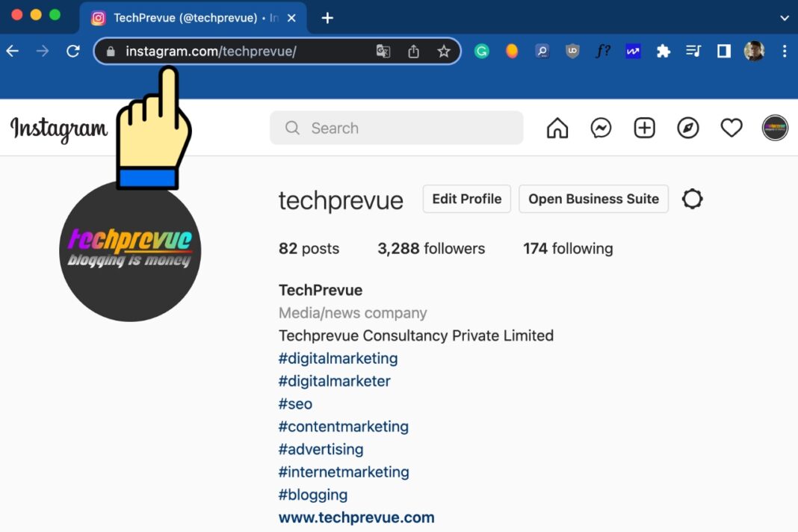The width and height of the screenshot is (798, 532).
Task: Open the Explore compass icon
Action: coord(687,128)
